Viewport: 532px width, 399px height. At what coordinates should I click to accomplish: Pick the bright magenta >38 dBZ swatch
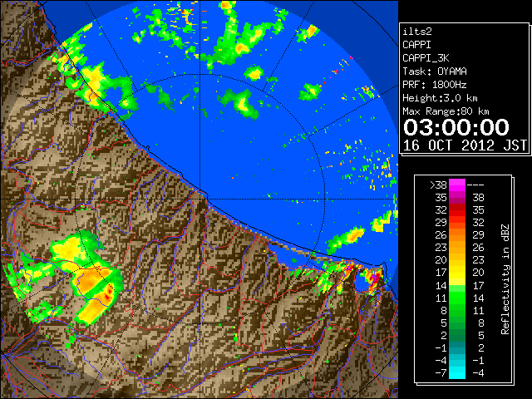point(457,185)
